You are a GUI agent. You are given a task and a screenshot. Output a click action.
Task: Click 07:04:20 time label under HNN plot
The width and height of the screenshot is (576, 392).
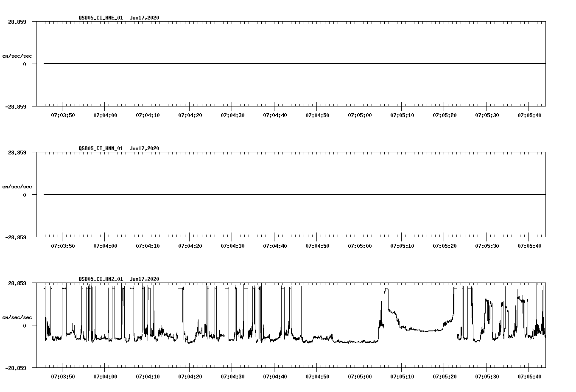(x=190, y=246)
